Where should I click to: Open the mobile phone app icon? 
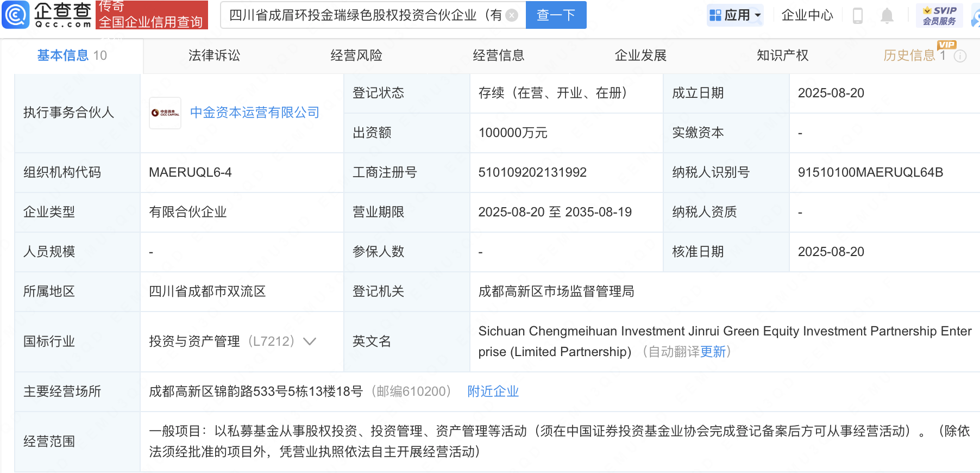click(858, 15)
